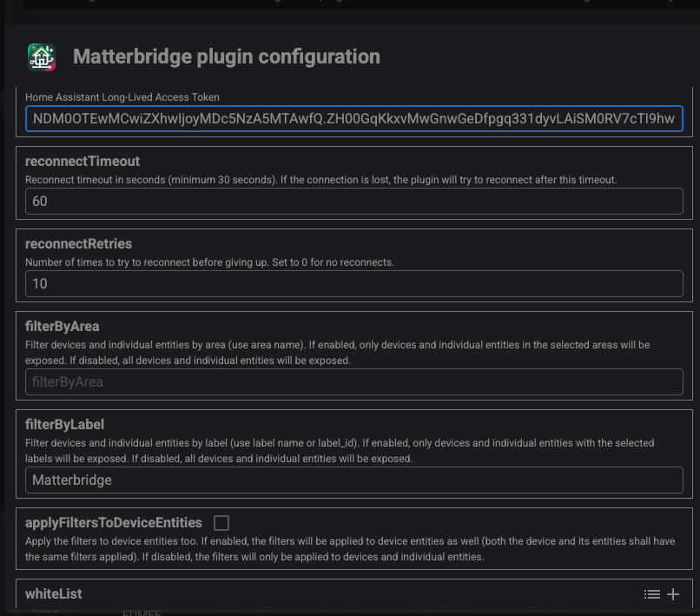Click the Home Assistant access token field
Screen dimensions: 700x616
coord(354,119)
